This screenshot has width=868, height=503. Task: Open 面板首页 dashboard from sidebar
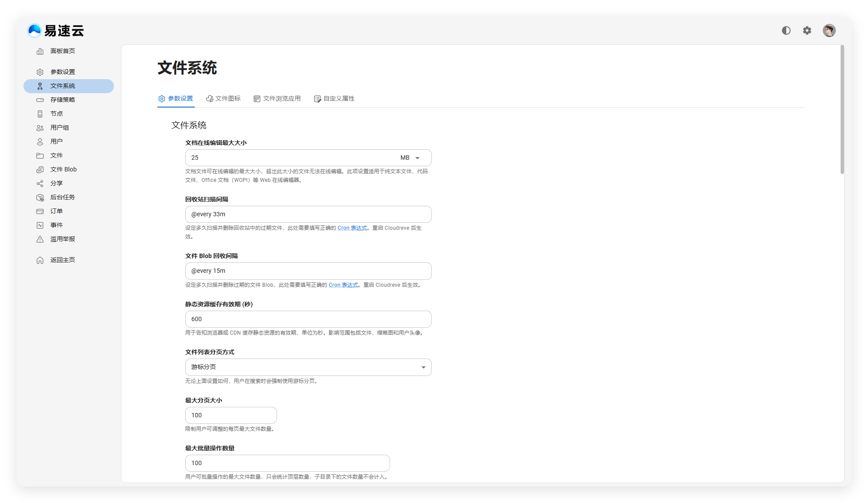[63, 51]
